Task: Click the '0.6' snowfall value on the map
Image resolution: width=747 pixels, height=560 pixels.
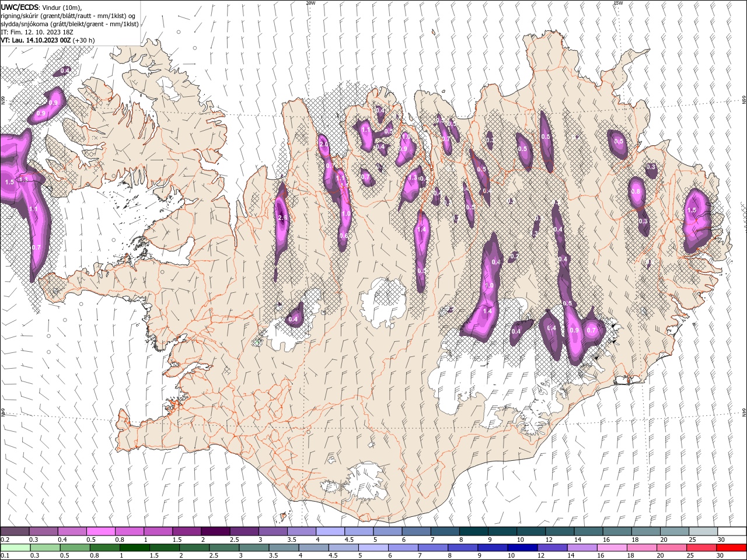Action: pos(344,236)
